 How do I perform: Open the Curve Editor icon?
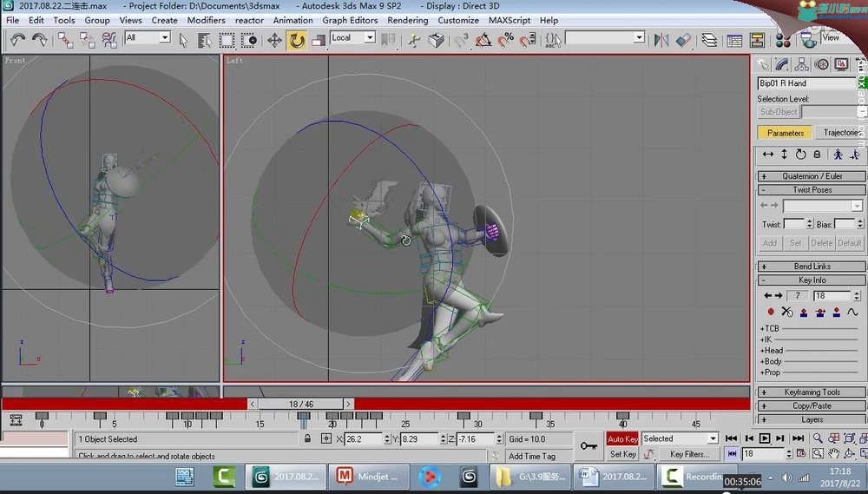tap(734, 40)
